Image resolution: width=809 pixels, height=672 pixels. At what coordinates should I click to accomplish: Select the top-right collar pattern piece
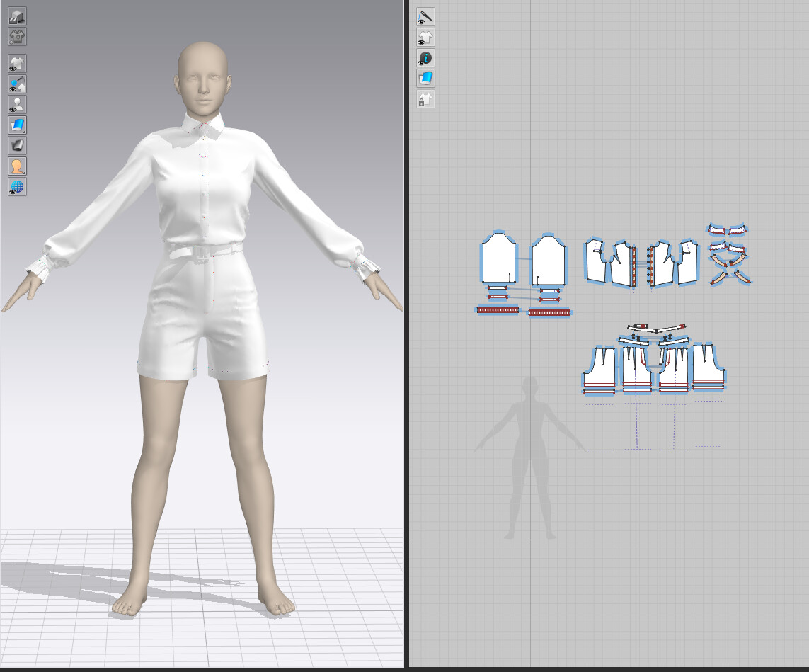[738, 229]
